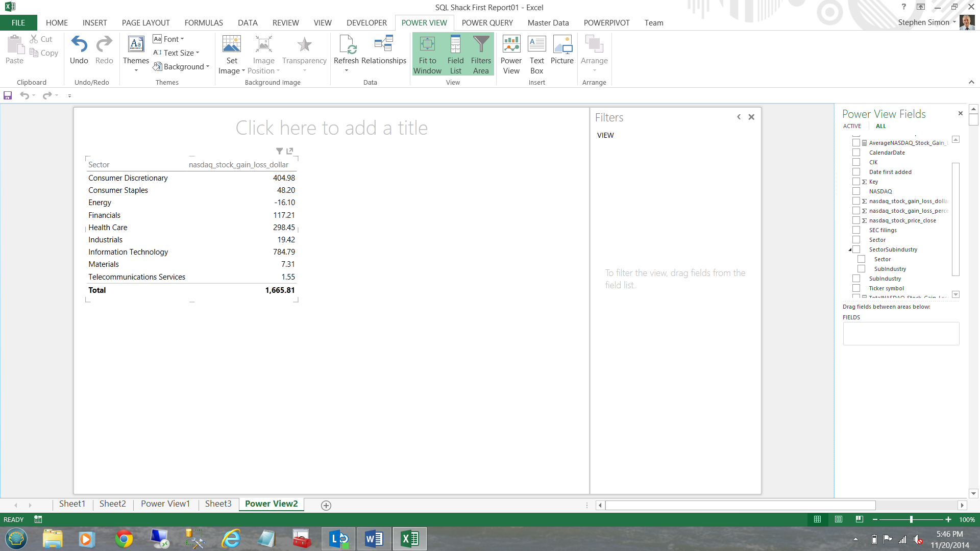
Task: Check the Ticker symbol field checkbox
Action: (x=856, y=288)
